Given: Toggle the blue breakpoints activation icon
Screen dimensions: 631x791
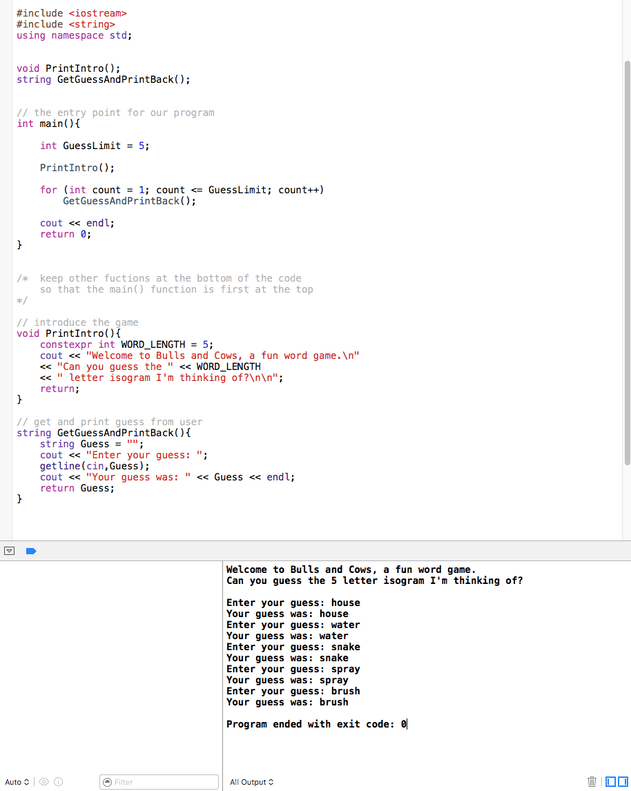Looking at the screenshot, I should tap(31, 551).
